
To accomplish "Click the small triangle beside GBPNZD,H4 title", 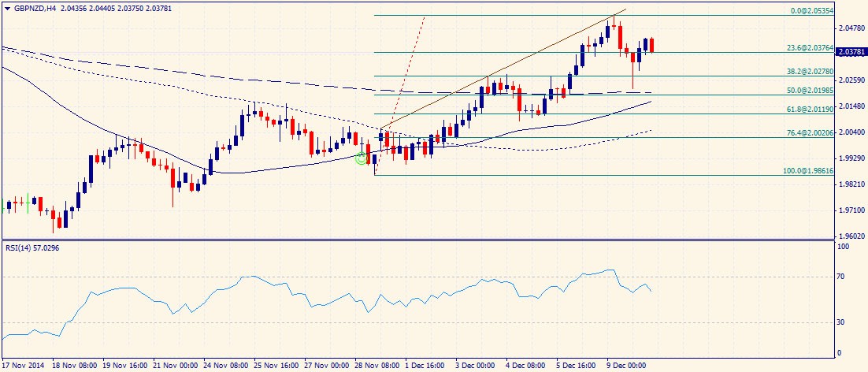I will click(6, 8).
